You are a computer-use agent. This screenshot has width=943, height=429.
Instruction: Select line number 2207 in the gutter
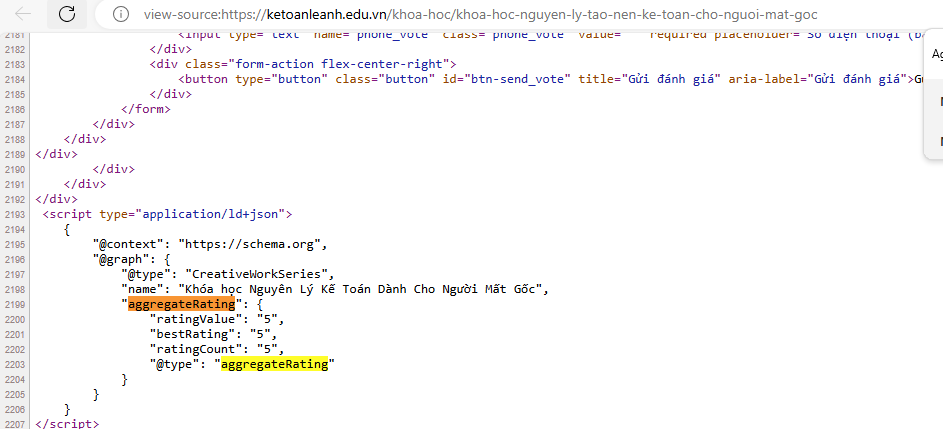pos(13,424)
